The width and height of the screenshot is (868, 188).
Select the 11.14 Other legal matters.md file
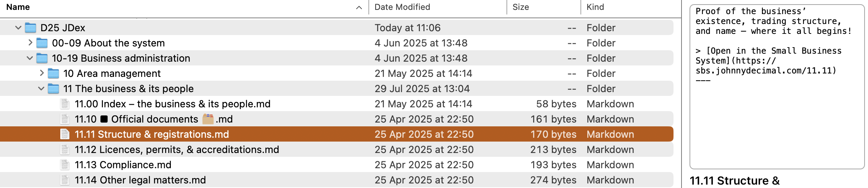pyautogui.click(x=140, y=180)
